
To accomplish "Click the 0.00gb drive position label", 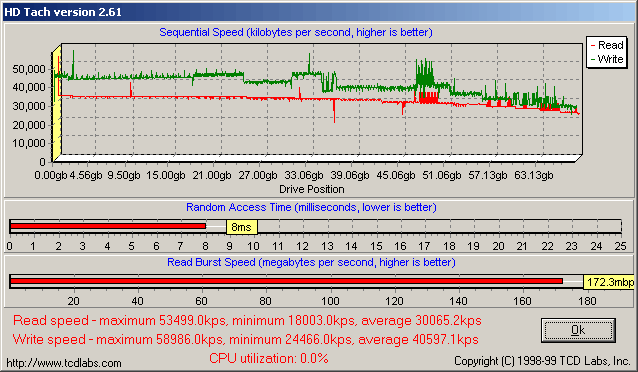I will click(50, 175).
